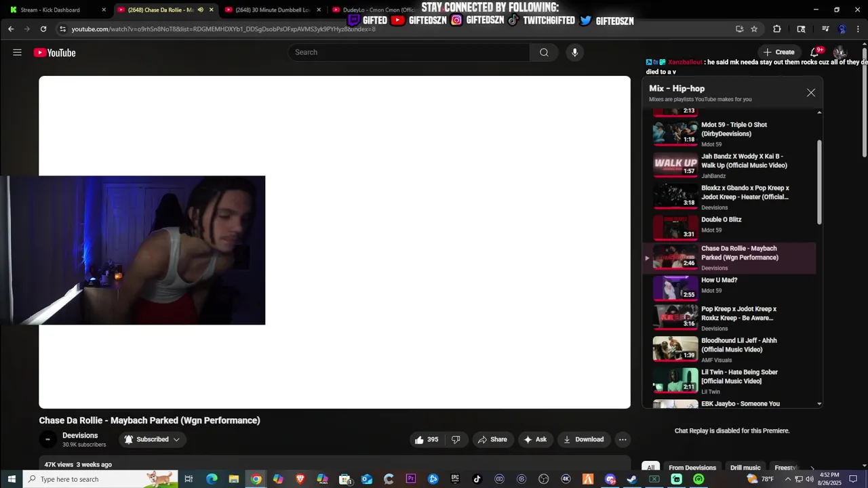Open Brave browser from the taskbar
The image size is (868, 488).
[300, 479]
